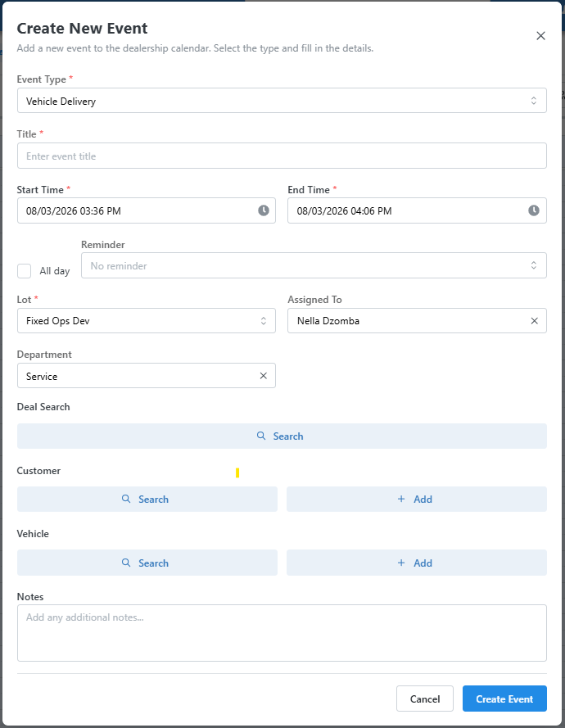This screenshot has height=728, width=565.
Task: Expand the Reminder dropdown
Action: click(x=314, y=265)
